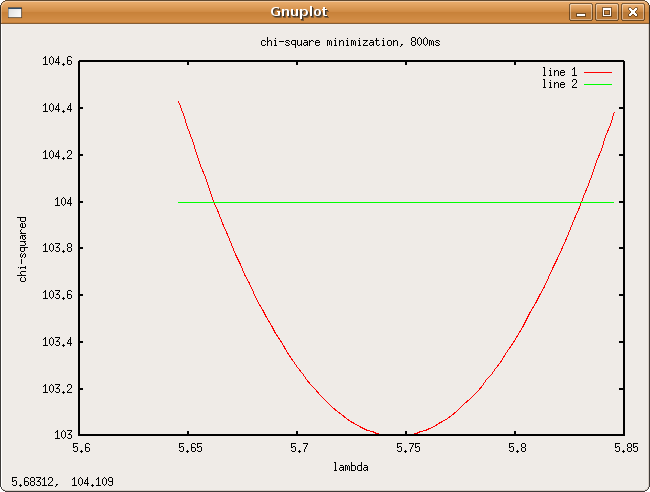Click the red line sample in legend
650x492 pixels.
point(597,72)
